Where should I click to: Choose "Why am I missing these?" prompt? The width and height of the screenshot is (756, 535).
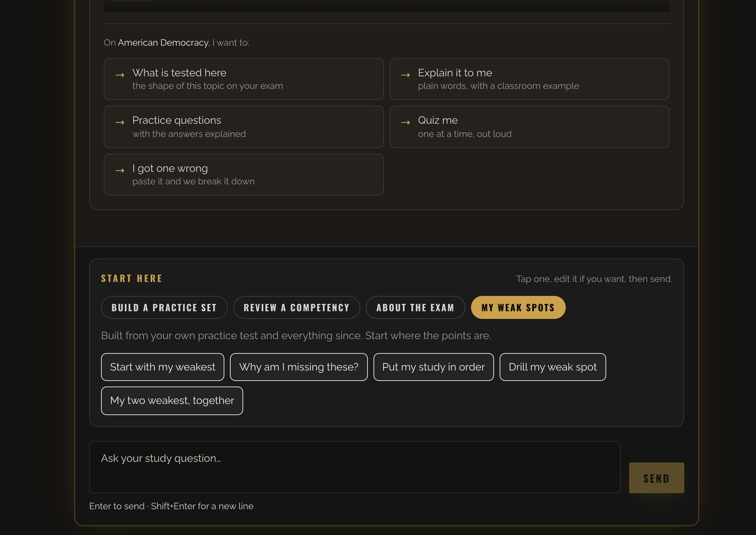299,367
